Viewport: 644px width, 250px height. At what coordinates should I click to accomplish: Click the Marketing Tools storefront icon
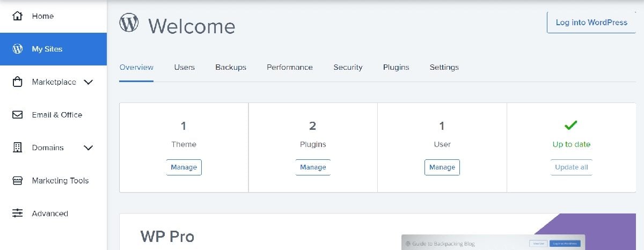[x=18, y=181]
